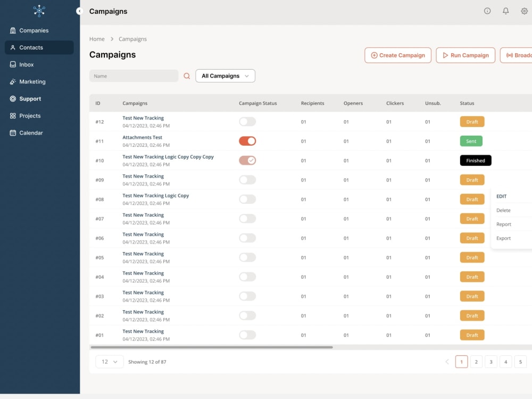Click the horizontal table scrollbar
This screenshot has width=532, height=399.
pos(212,347)
